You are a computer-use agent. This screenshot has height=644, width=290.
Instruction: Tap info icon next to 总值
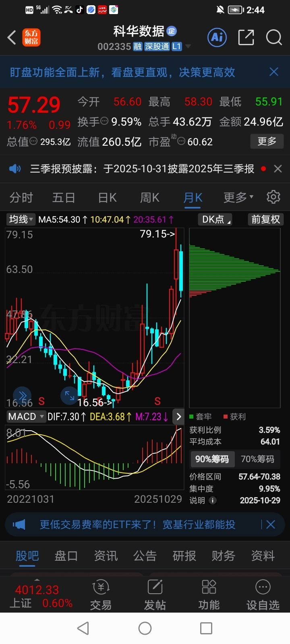(x=33, y=141)
